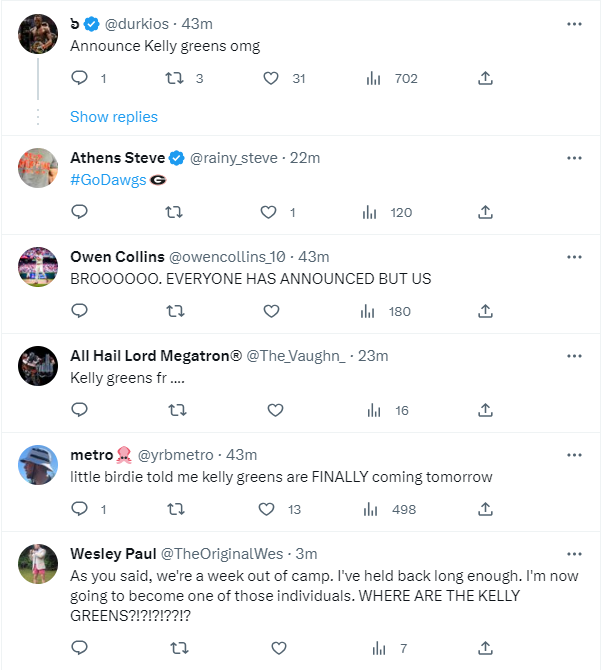Share Wesley Paul's tweet
Screen dimensions: 603x670
(x=485, y=648)
